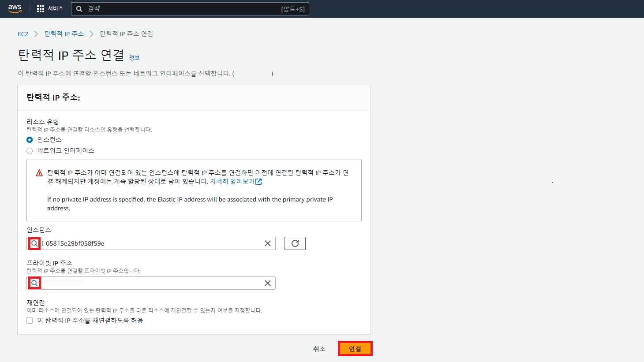644x362 pixels.
Task: Open the 서비스 grid menu icon
Action: (41, 9)
